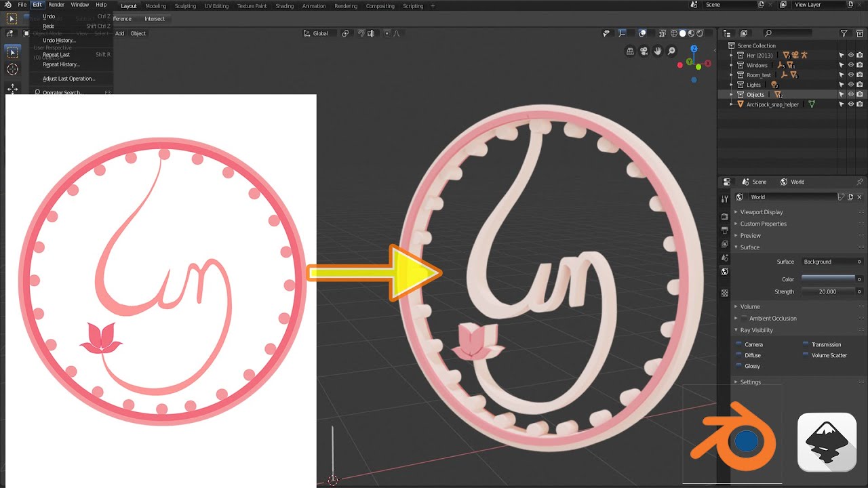Screen dimensions: 868x488
Task: Switch orthographic/perspective grid icon
Action: click(x=630, y=51)
